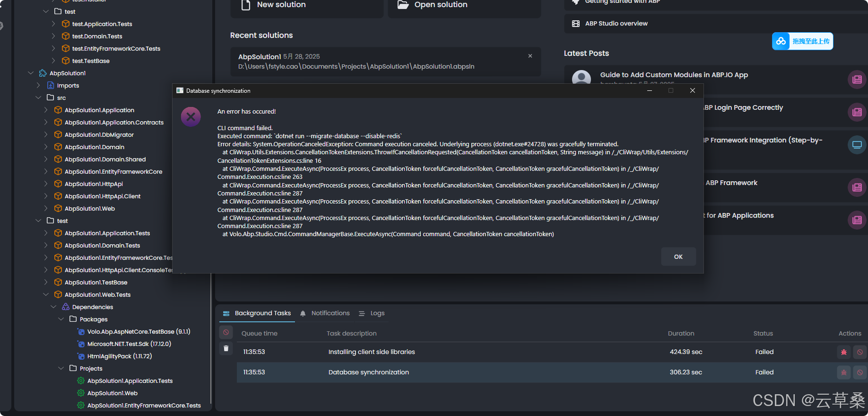Click project reference icon for AbpSolution1.Application.Tests
Viewport: 868px width, 416px height.
click(x=81, y=381)
